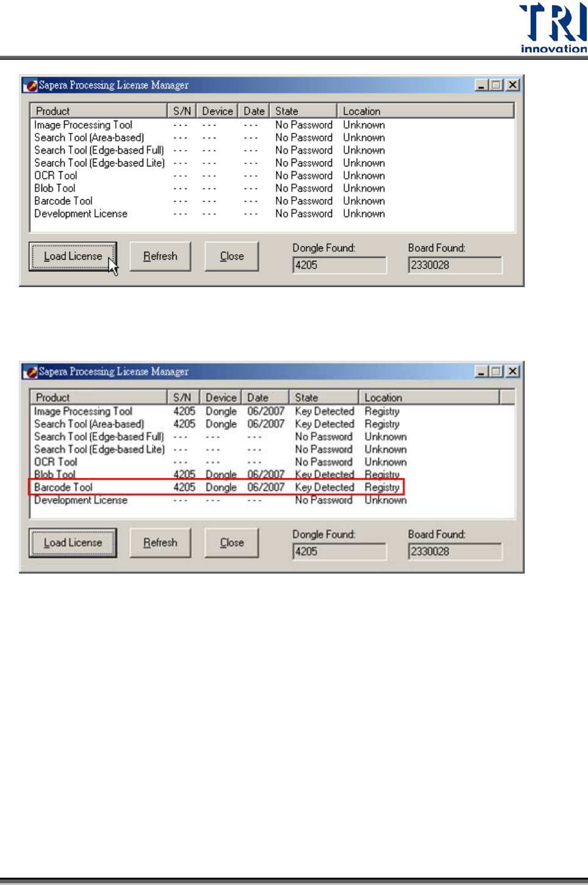Click Load License in the lower window
This screenshot has width=588, height=885.
click(x=73, y=543)
